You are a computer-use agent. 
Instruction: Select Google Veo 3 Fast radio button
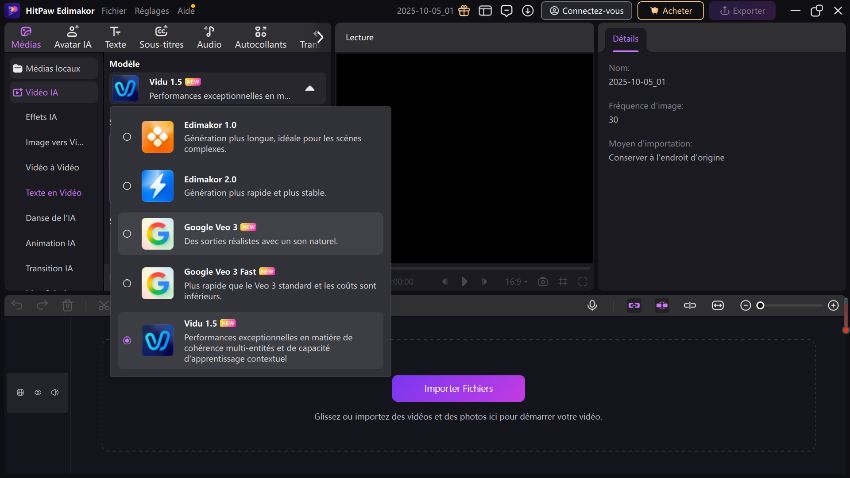pos(127,283)
